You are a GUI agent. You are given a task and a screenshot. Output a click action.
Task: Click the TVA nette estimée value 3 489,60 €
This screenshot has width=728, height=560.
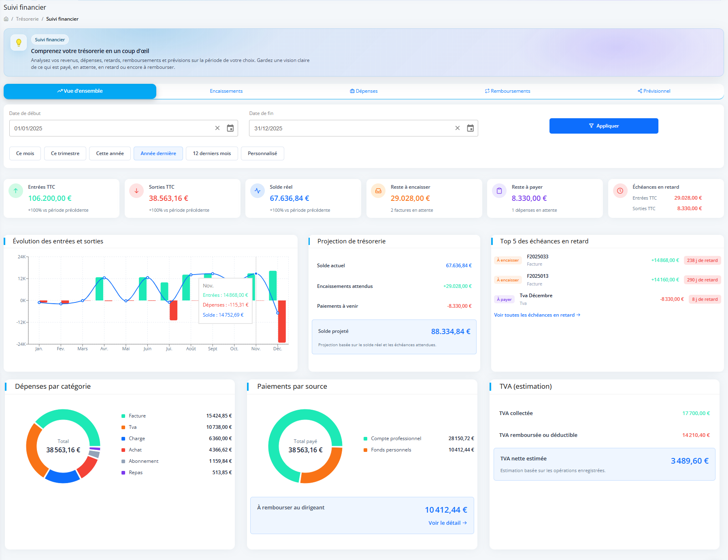(x=690, y=461)
